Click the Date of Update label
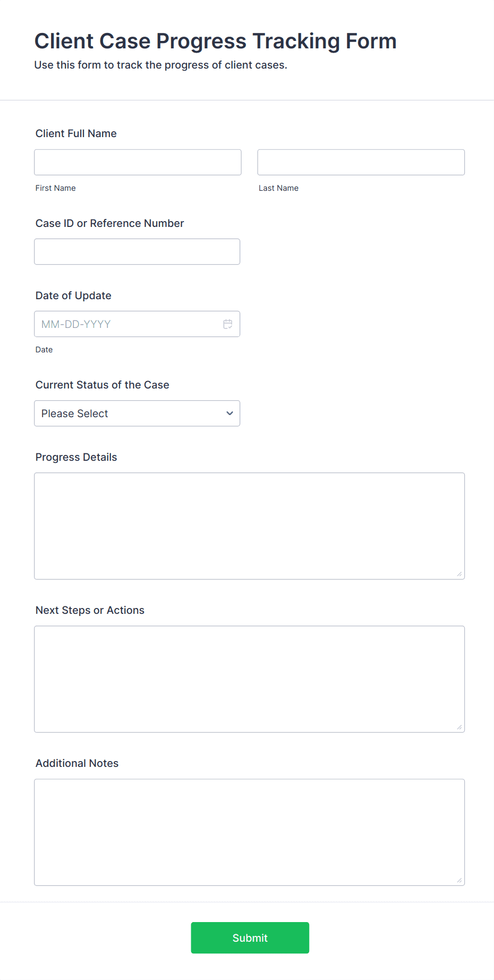The height and width of the screenshot is (980, 494). click(73, 295)
